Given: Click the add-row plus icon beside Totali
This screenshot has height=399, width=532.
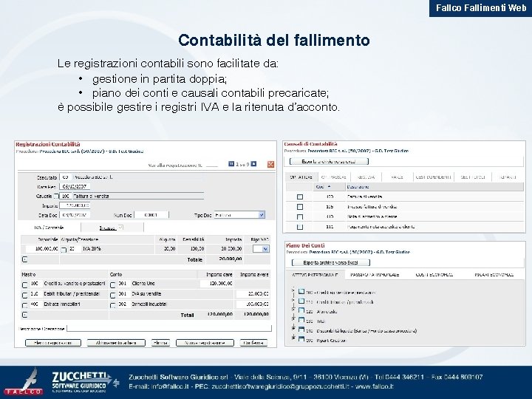Looking at the screenshot, I should pyautogui.click(x=25, y=315).
